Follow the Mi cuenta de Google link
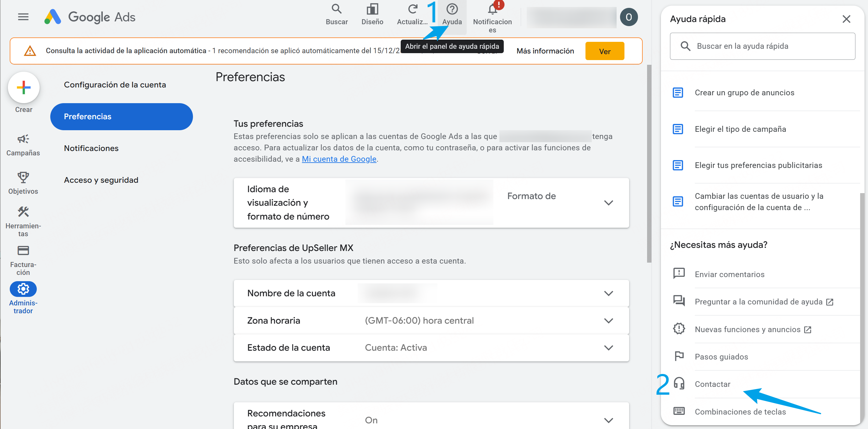Screen dimensions: 868x429 pos(339,159)
